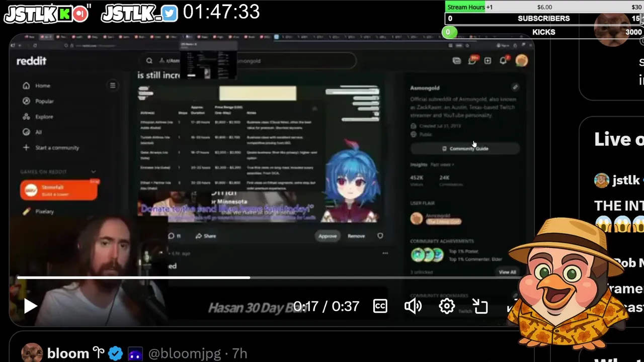Click the stream timer 01:47:33
This screenshot has width=644, height=362.
[221, 12]
